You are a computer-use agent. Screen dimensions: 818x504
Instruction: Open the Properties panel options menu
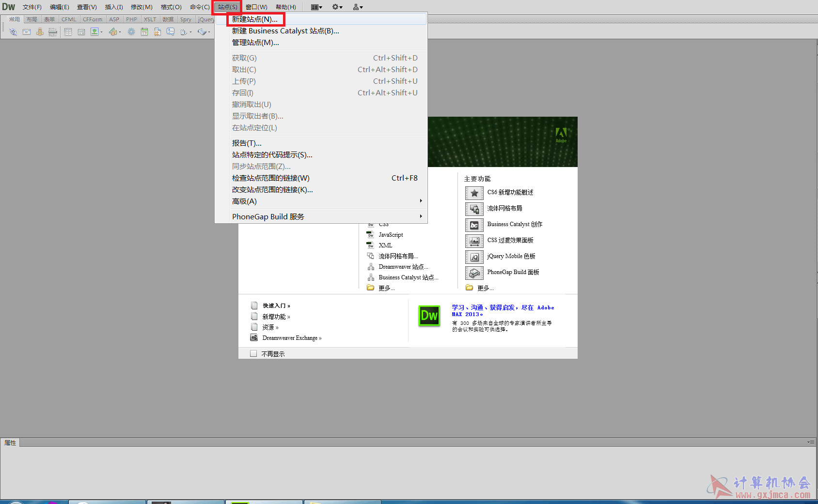click(x=811, y=442)
